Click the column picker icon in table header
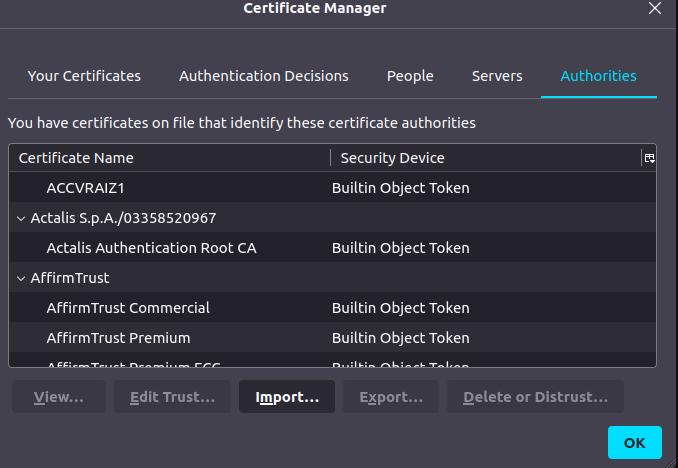 pyautogui.click(x=649, y=158)
